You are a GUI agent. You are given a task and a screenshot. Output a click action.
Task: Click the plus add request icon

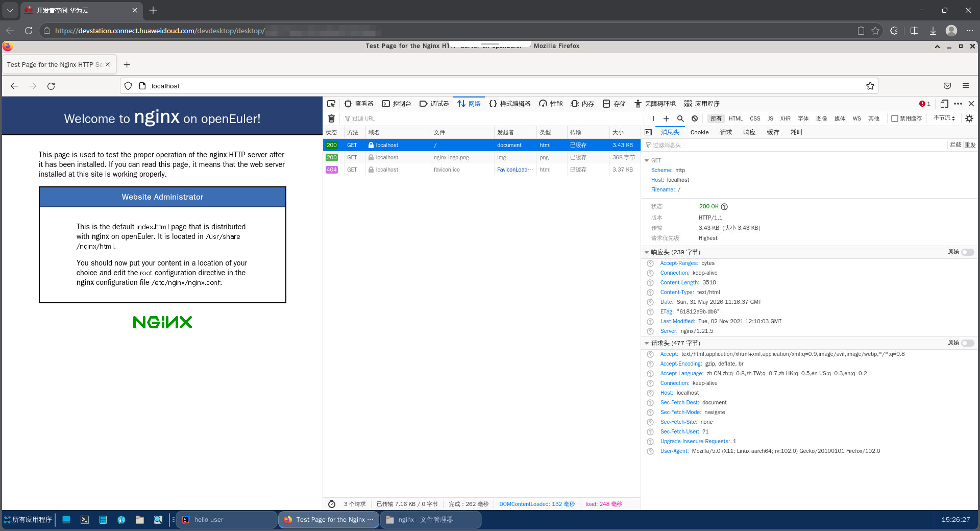pos(666,118)
